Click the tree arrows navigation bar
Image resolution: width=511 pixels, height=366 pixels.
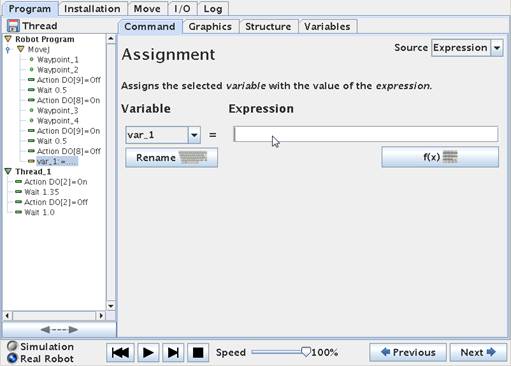[59, 330]
